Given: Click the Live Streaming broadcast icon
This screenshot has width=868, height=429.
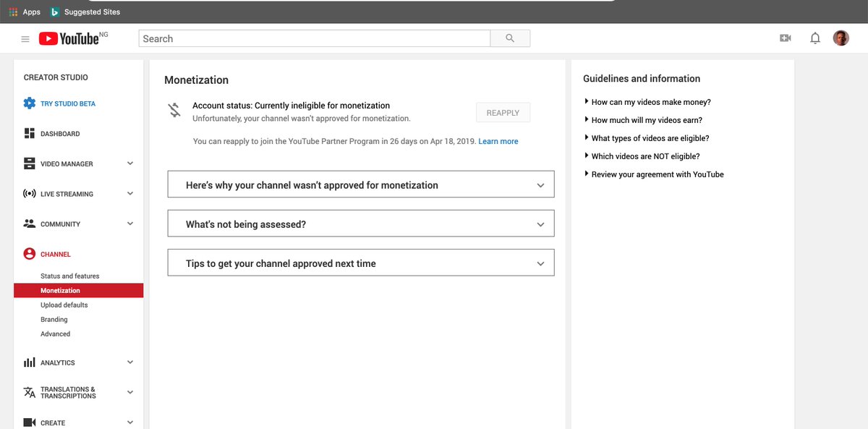Looking at the screenshot, I should point(30,194).
